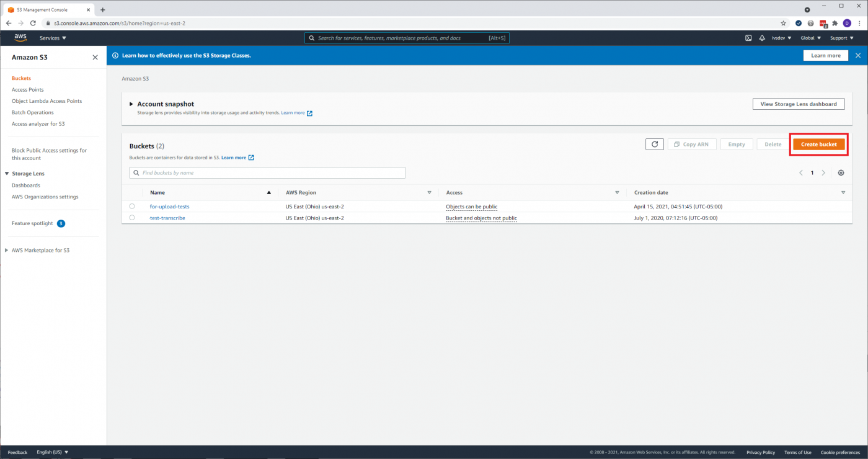Focus the Find buckets by name field

267,173
